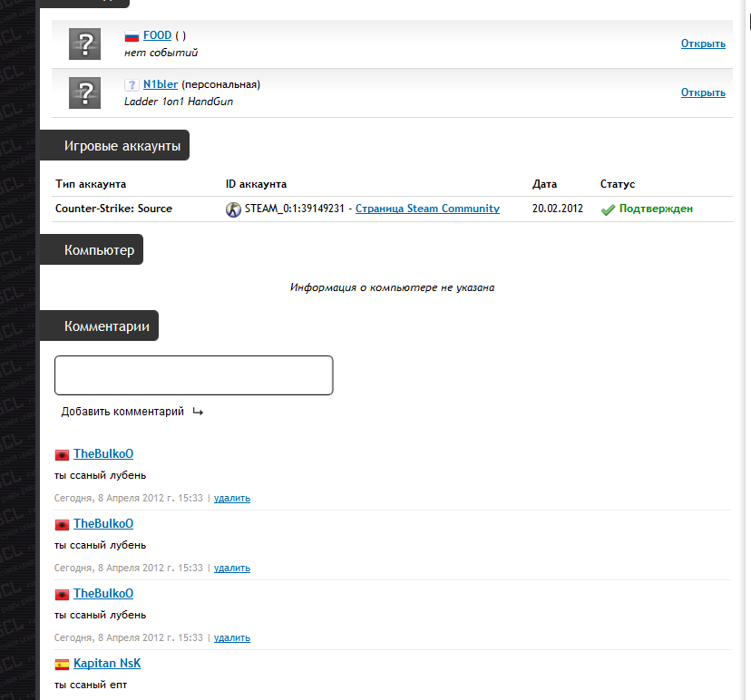The image size is (751, 700).
Task: Click the Counter-Strike icon before the Steam ID
Action: [233, 209]
